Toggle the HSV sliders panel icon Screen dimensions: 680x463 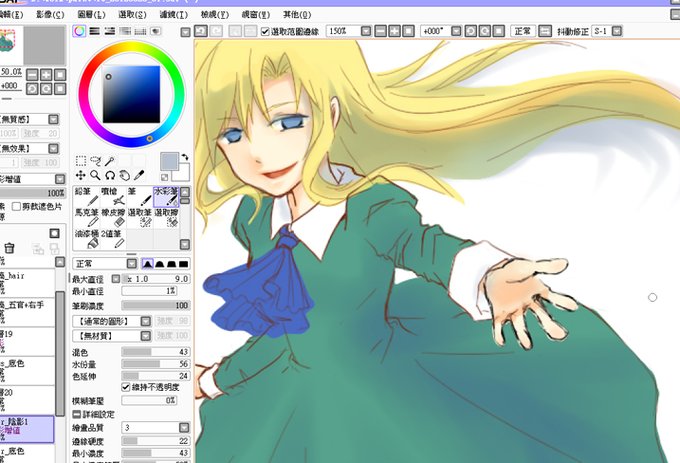point(110,31)
